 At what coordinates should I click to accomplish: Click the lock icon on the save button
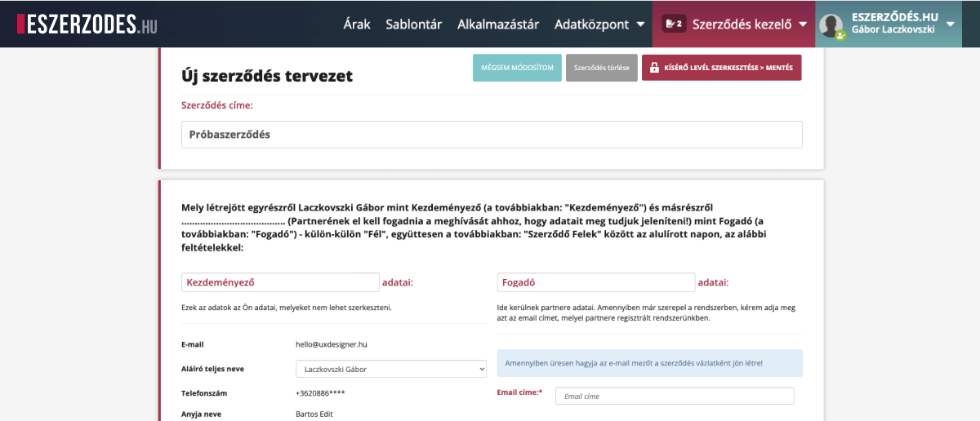(654, 68)
